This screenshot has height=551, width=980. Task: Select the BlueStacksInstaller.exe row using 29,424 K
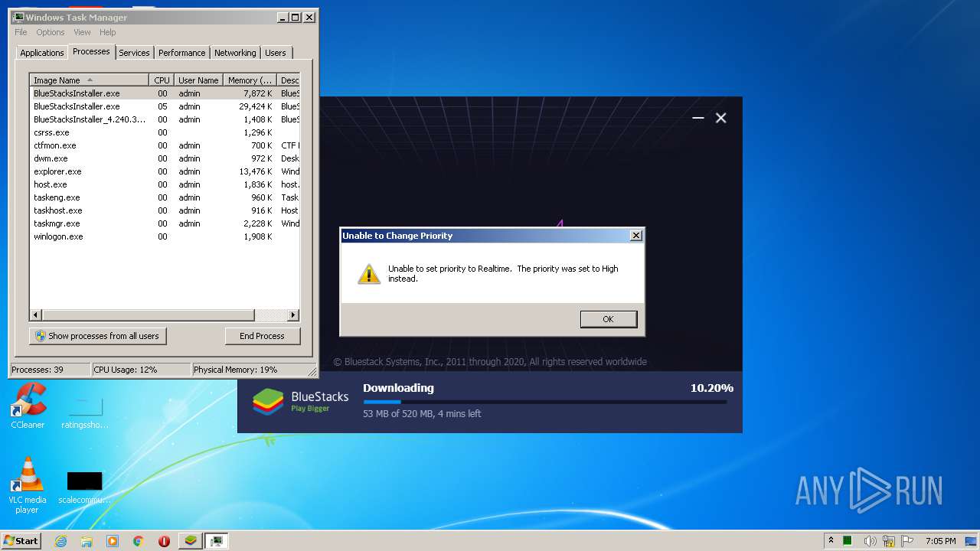click(165, 106)
